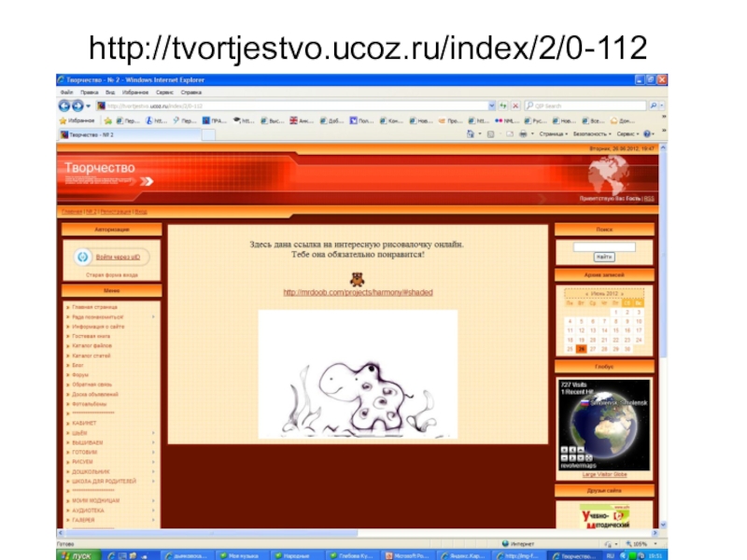Click the Refresh icon beside address bar
The width and height of the screenshot is (747, 560).
pos(503,105)
